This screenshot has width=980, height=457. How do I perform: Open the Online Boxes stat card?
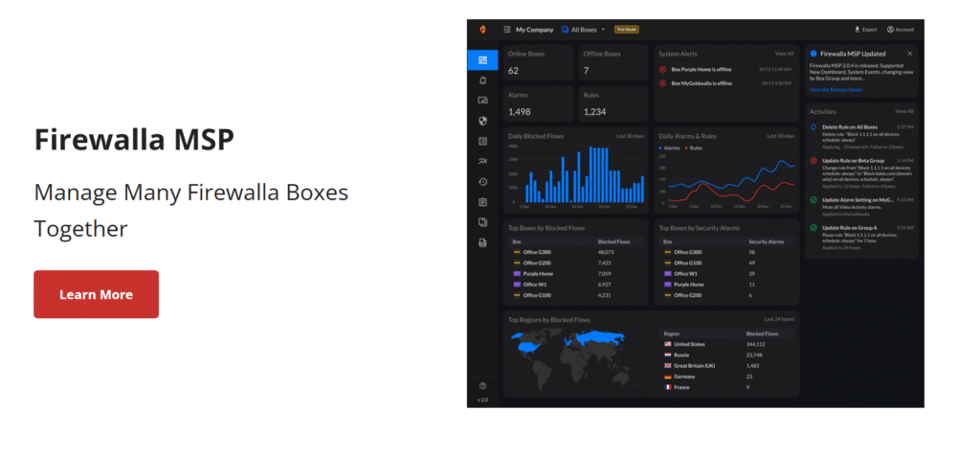(539, 63)
